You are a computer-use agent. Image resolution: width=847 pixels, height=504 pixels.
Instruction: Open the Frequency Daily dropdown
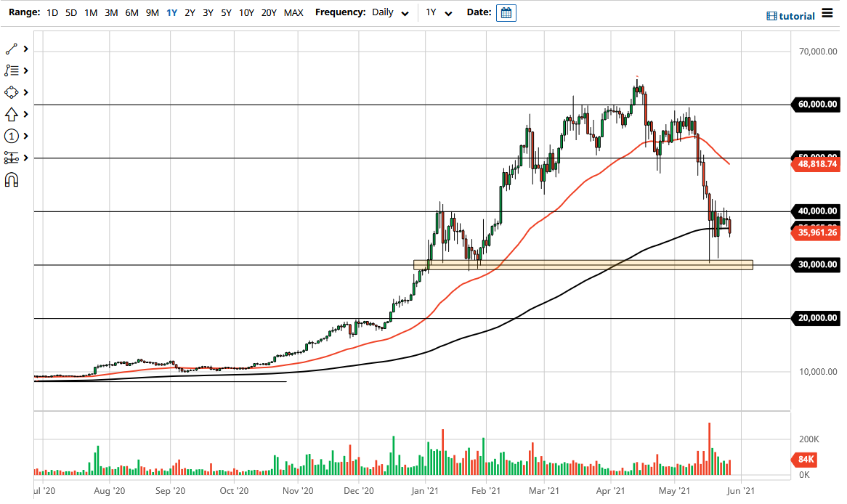(x=390, y=12)
